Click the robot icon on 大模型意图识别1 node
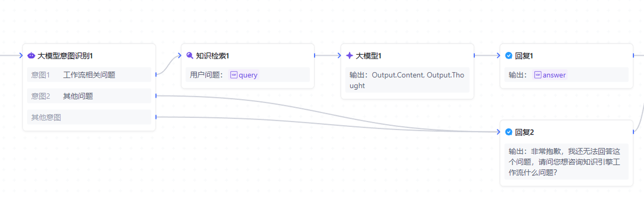644x199 pixels. (31, 56)
